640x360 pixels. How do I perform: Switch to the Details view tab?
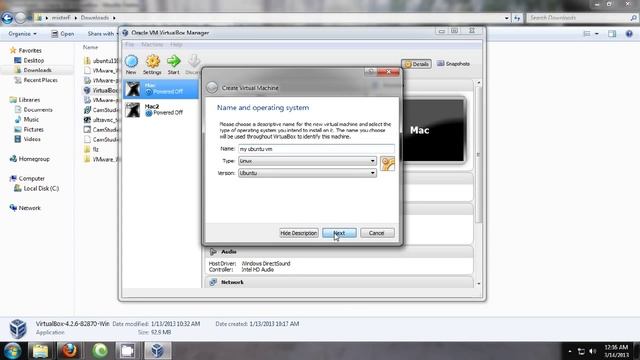pos(416,64)
